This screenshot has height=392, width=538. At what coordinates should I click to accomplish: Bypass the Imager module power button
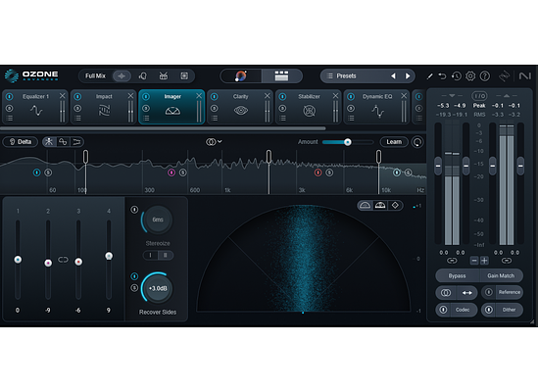(146, 97)
